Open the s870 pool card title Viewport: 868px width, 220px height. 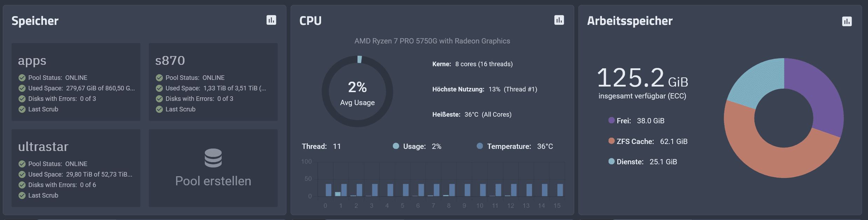click(170, 61)
